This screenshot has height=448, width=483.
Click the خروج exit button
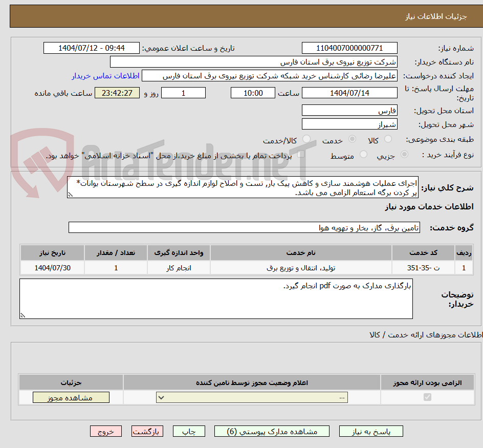click(x=106, y=431)
